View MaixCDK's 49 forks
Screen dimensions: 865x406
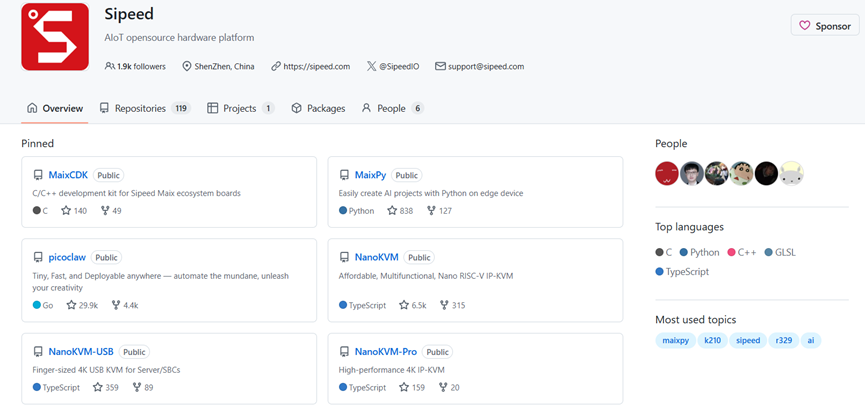point(111,211)
